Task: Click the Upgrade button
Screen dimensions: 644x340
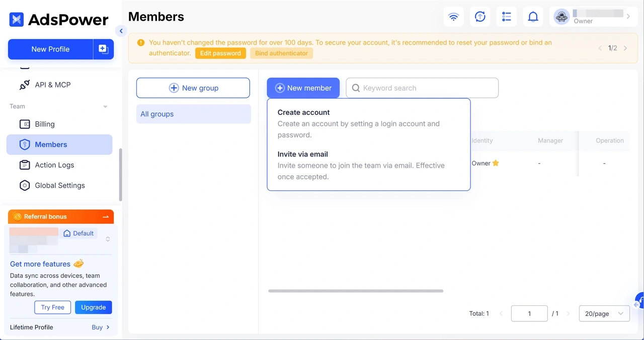Action: click(x=94, y=307)
